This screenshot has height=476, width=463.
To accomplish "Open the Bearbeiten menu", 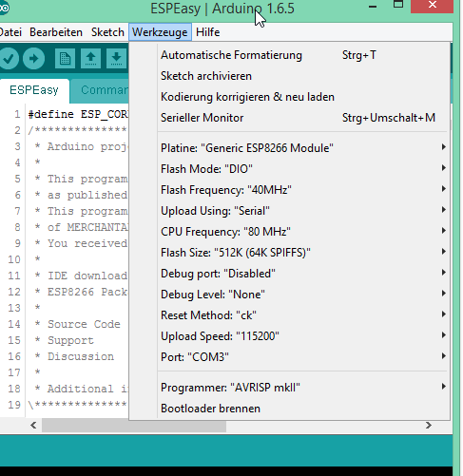I will pyautogui.click(x=56, y=32).
